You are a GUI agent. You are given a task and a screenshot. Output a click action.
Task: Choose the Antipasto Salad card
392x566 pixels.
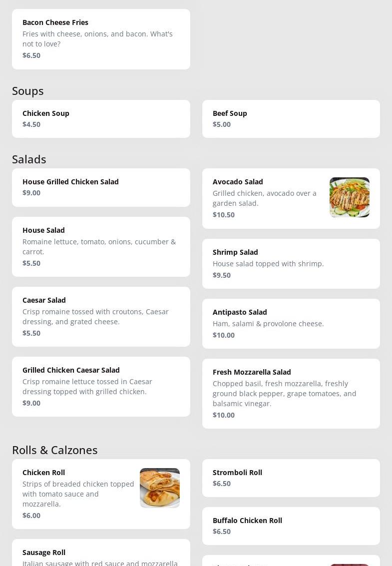pyautogui.click(x=291, y=324)
